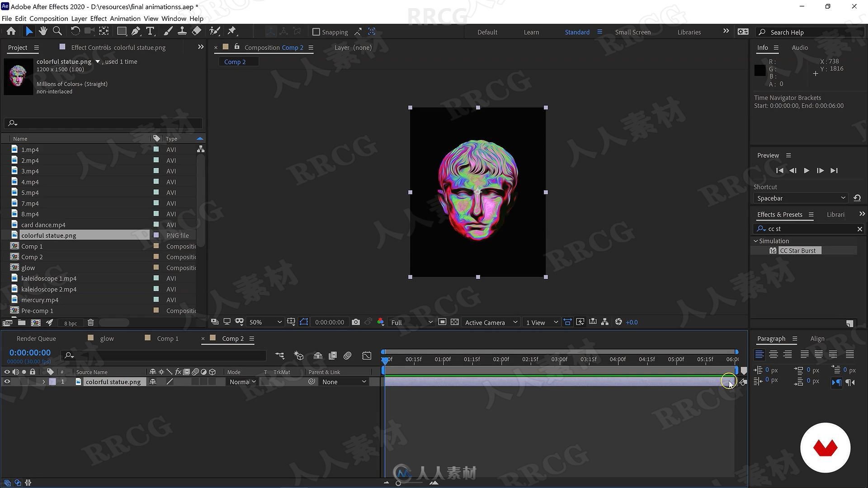Toggle mask and shape path visibility
This screenshot has width=868, height=488.
pos(304,322)
